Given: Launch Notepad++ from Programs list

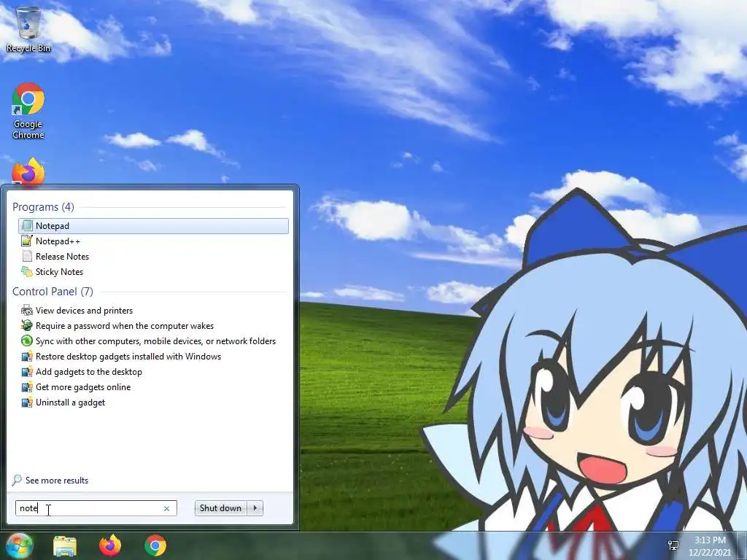Looking at the screenshot, I should click(58, 241).
